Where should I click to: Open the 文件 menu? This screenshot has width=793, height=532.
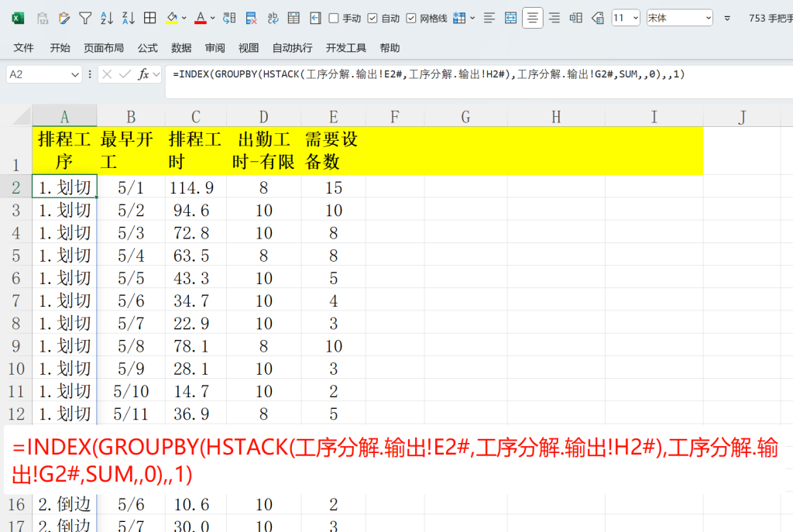pyautogui.click(x=23, y=48)
